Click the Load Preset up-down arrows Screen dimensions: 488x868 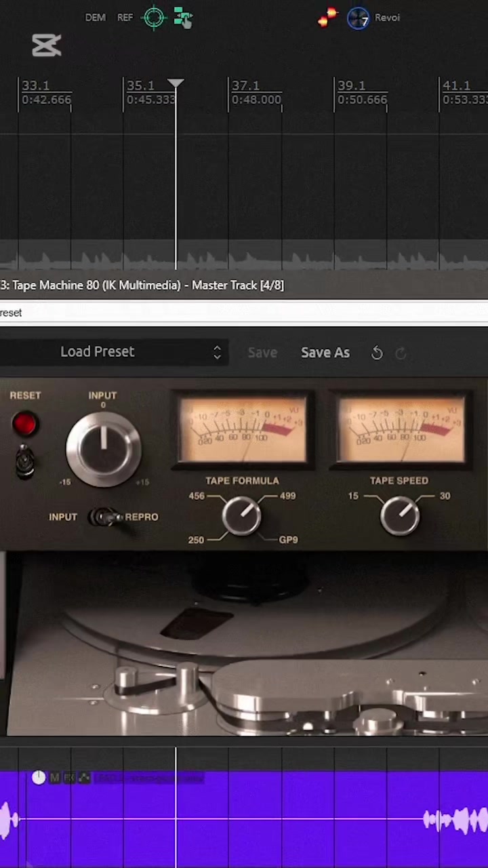click(217, 352)
